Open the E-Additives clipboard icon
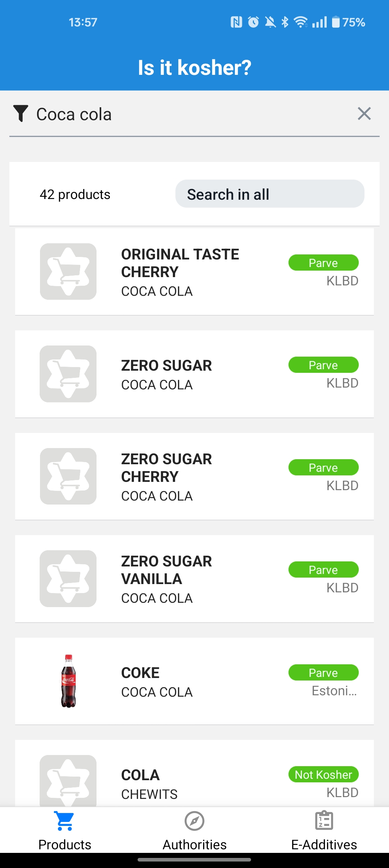Screen dimensions: 389x868 click(324, 820)
